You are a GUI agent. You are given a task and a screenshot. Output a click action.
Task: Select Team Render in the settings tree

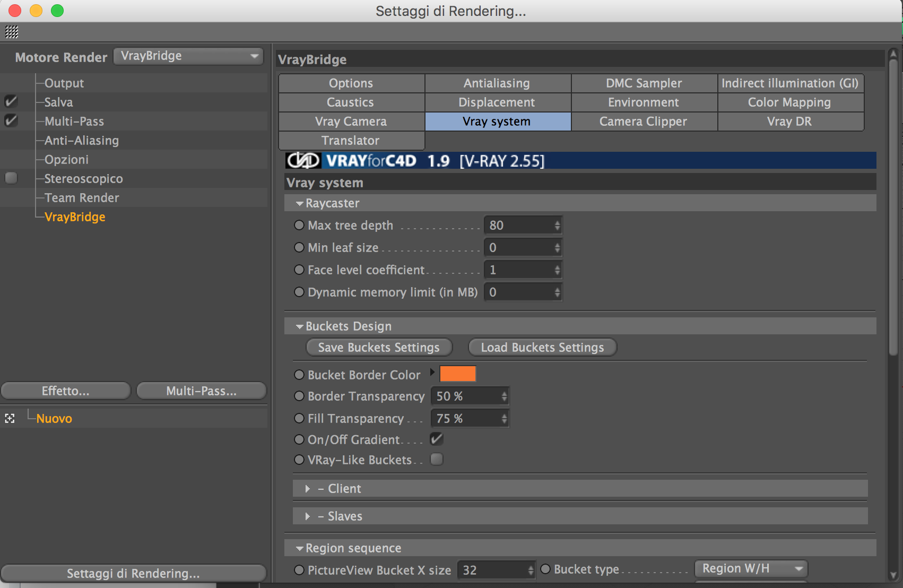pos(82,198)
